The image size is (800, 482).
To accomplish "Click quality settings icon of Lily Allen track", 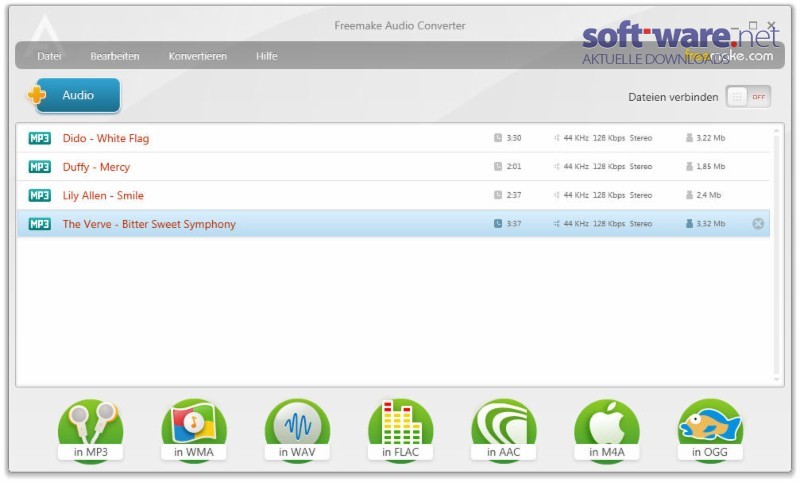I will pos(557,195).
